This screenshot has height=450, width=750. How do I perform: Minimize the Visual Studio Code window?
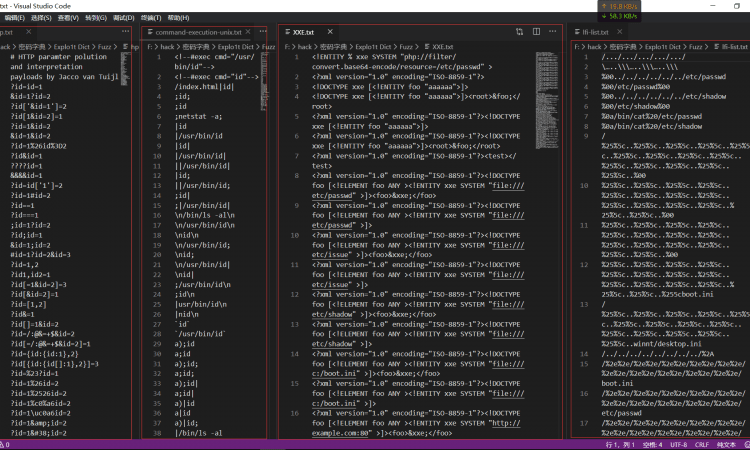coord(713,6)
